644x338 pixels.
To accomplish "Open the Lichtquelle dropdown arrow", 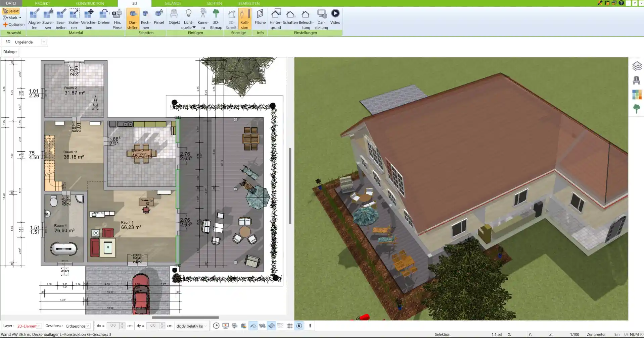I will [194, 27].
